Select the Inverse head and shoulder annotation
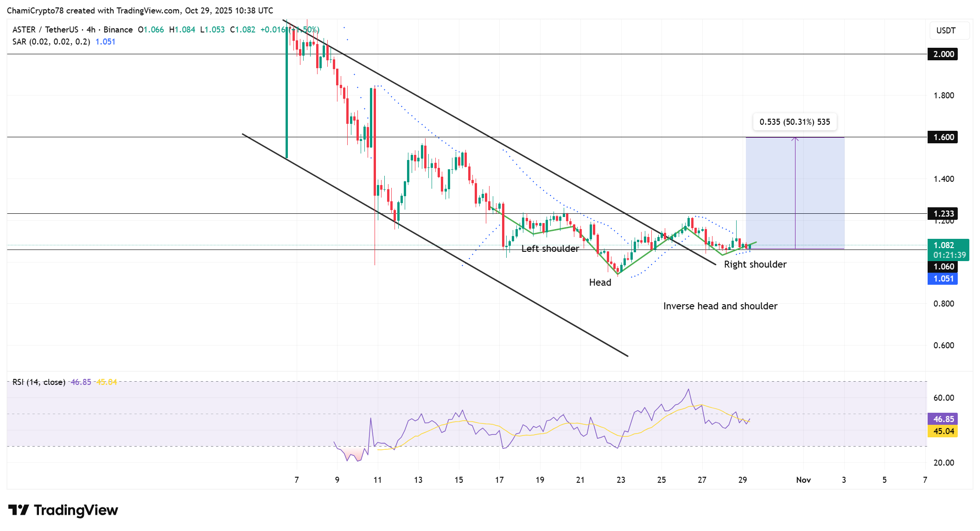This screenshot has width=980, height=531. [720, 306]
